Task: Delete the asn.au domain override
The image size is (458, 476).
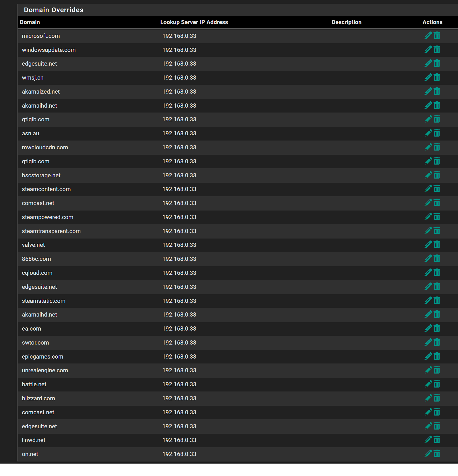Action: (x=437, y=133)
